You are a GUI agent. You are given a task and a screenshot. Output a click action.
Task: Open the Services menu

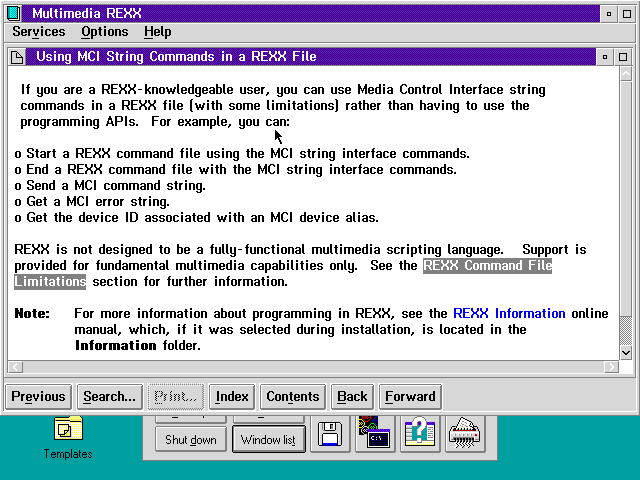click(x=39, y=32)
